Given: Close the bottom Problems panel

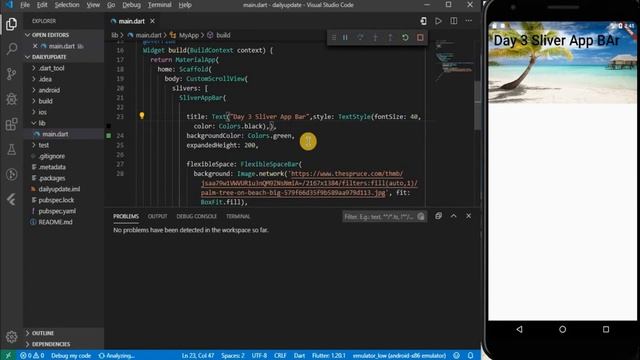Looking at the screenshot, I should click(x=469, y=216).
